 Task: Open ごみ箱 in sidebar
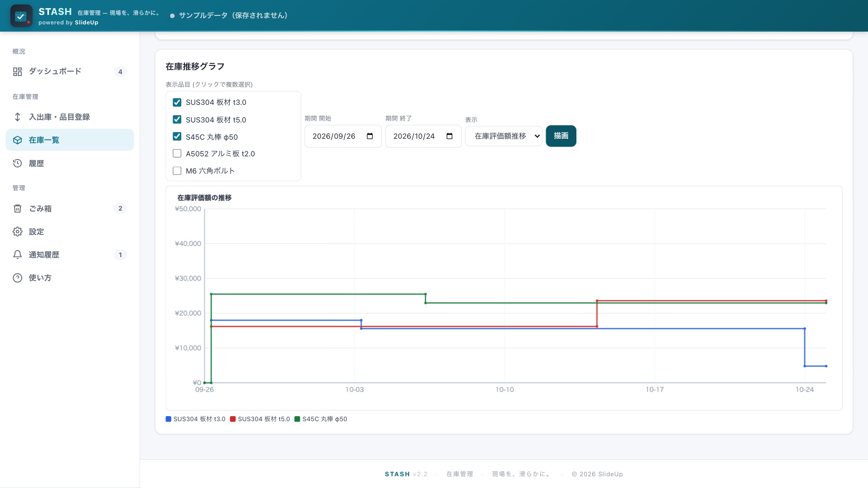70,208
